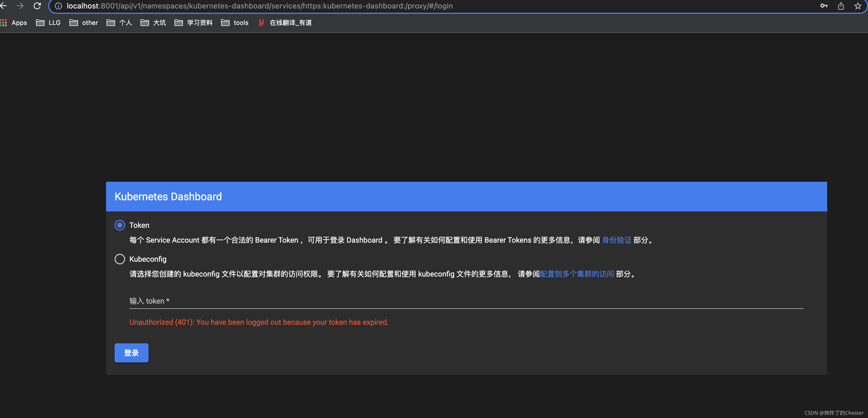Open the 学习资料 bookmarks folder
This screenshot has width=868, height=418.
click(x=194, y=23)
